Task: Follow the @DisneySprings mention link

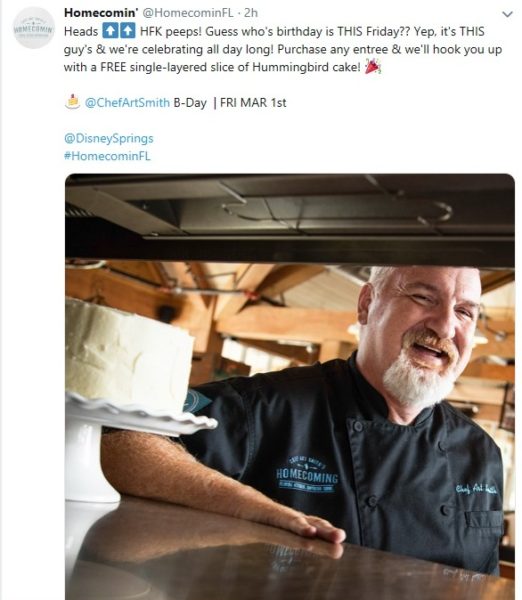Action: [109, 138]
